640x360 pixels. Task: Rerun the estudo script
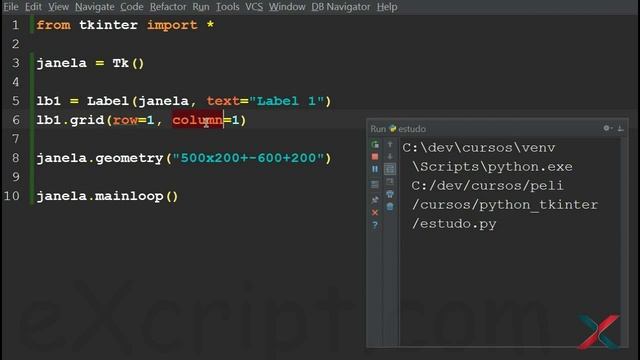click(x=375, y=144)
